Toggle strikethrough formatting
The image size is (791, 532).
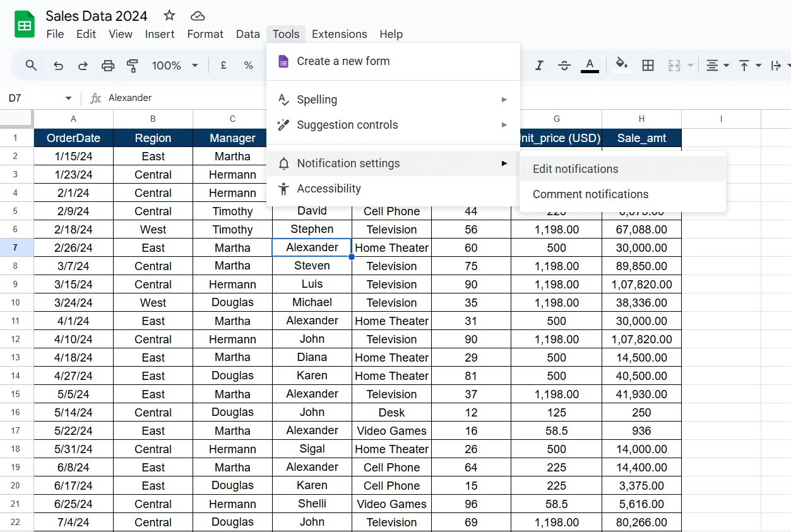click(x=564, y=66)
